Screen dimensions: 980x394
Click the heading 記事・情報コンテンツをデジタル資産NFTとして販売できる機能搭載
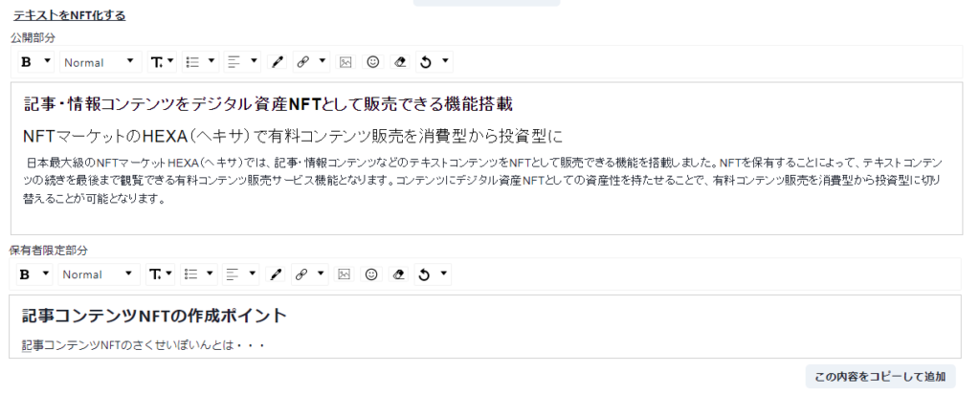pyautogui.click(x=268, y=104)
